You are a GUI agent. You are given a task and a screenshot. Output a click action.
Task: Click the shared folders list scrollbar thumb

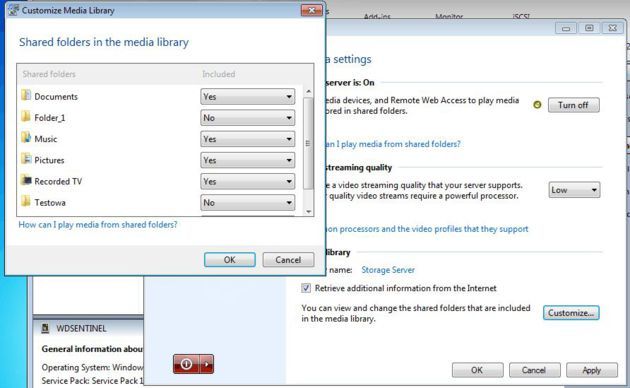pyautogui.click(x=308, y=143)
